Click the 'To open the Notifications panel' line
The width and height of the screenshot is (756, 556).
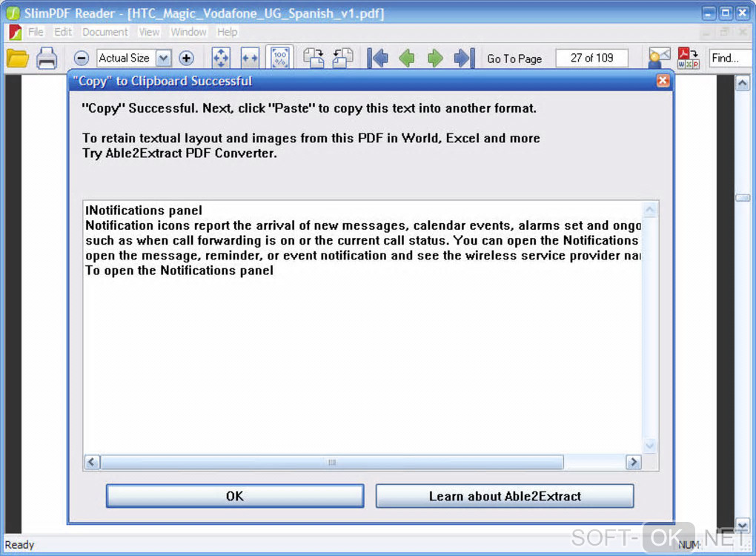[x=179, y=270]
